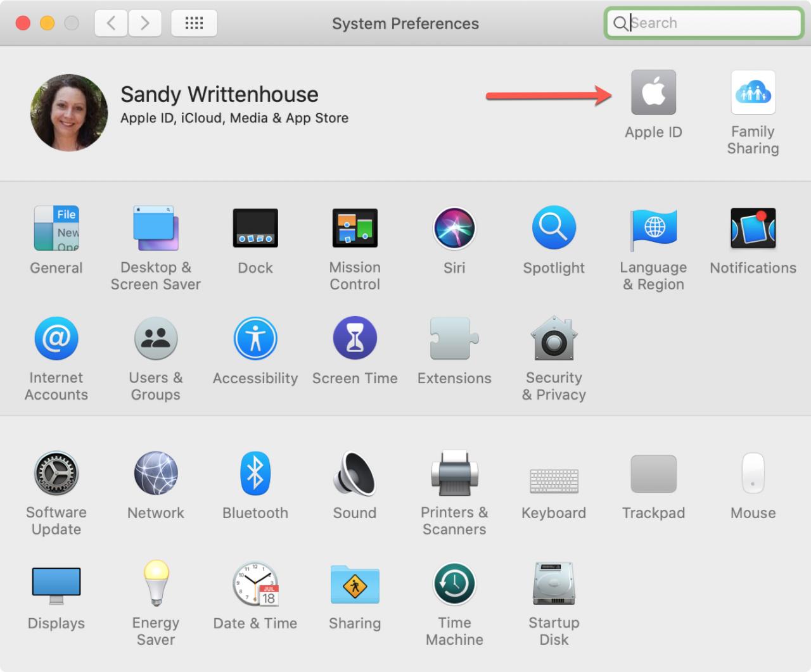Go forward with the right chevron button
This screenshot has height=672, width=811.
[x=144, y=23]
